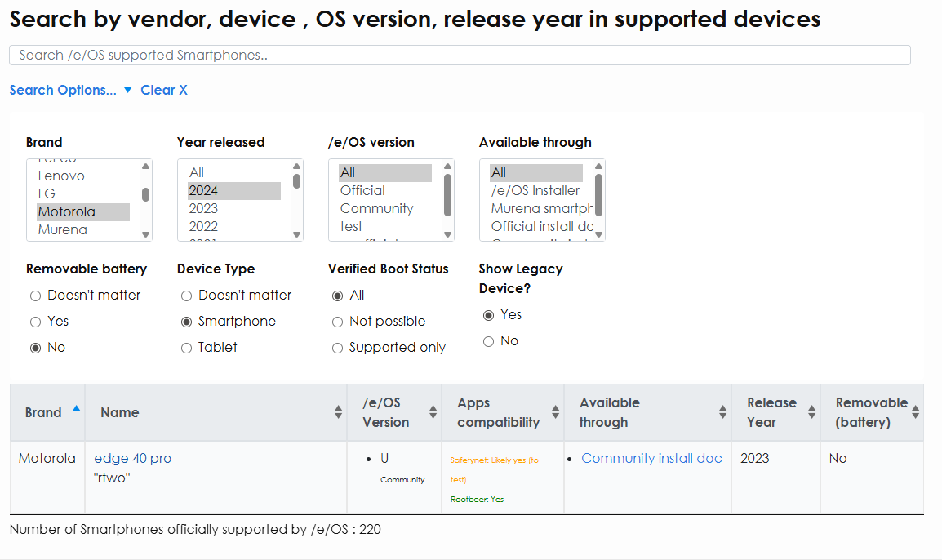Select Motorola in the Brand list
942x560 pixels.
(83, 212)
